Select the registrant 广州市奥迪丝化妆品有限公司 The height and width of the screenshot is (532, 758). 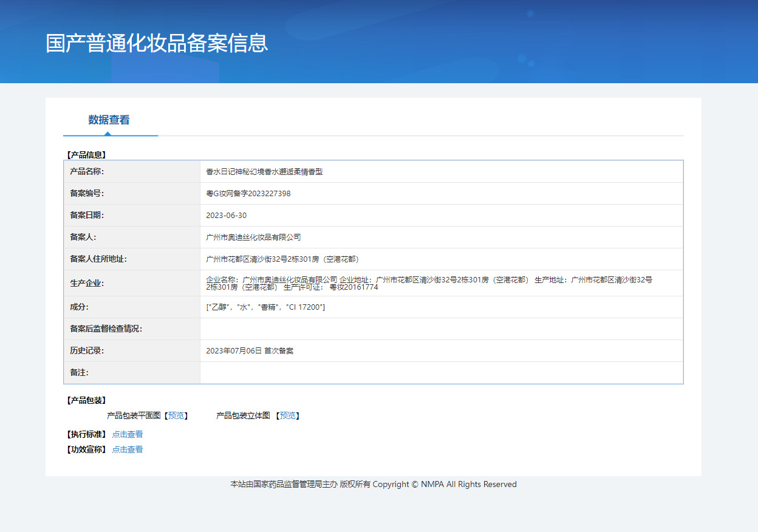coord(253,237)
